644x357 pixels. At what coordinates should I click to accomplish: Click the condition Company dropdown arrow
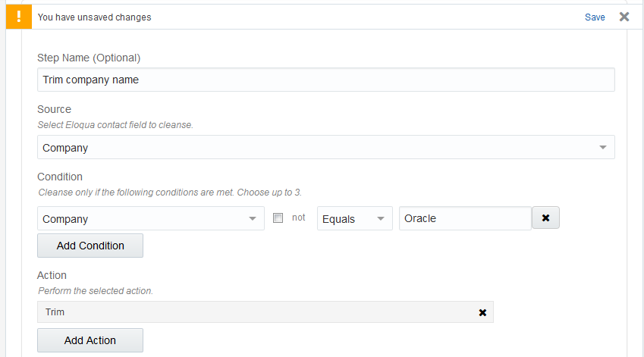click(252, 219)
